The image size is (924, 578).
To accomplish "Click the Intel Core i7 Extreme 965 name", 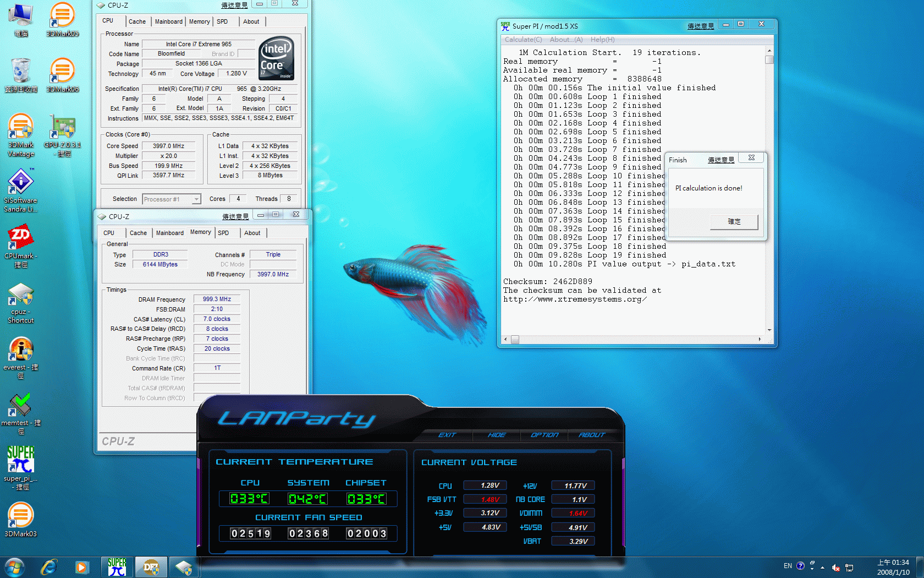I will 199,44.
